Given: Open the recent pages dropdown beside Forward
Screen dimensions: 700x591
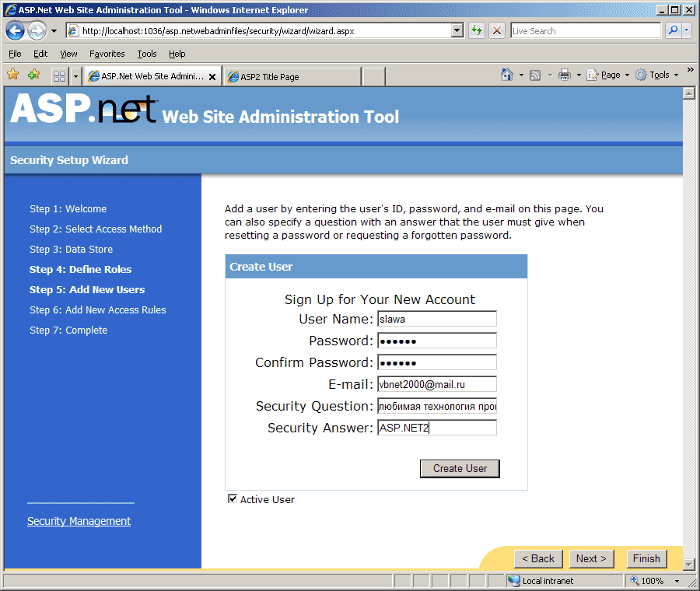Looking at the screenshot, I should click(x=54, y=31).
